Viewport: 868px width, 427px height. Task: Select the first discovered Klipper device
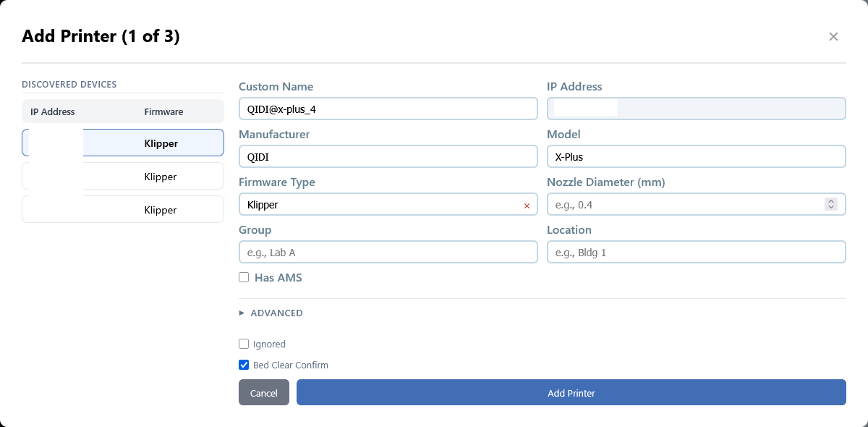point(123,143)
